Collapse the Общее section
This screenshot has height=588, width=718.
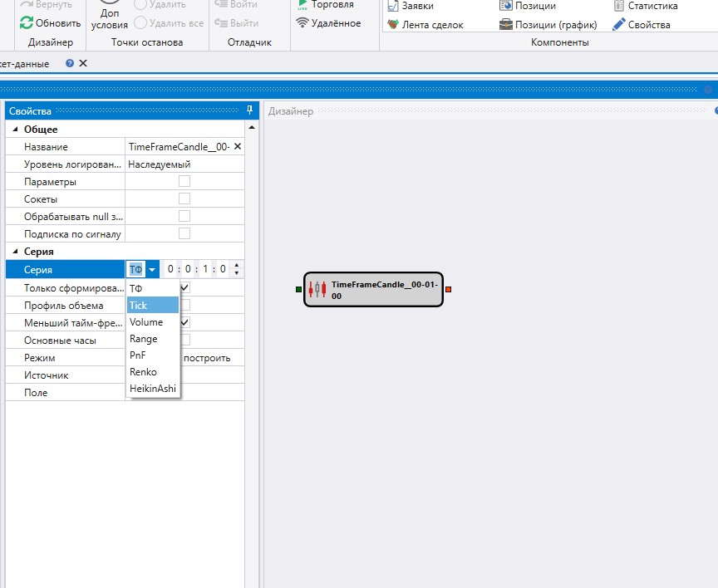pyautogui.click(x=14, y=130)
